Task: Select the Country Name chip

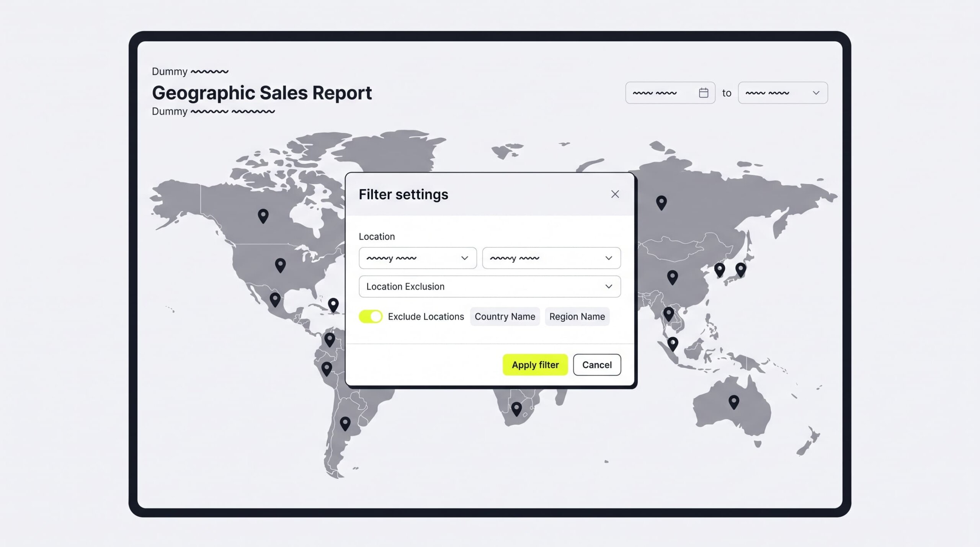Action: [505, 317]
